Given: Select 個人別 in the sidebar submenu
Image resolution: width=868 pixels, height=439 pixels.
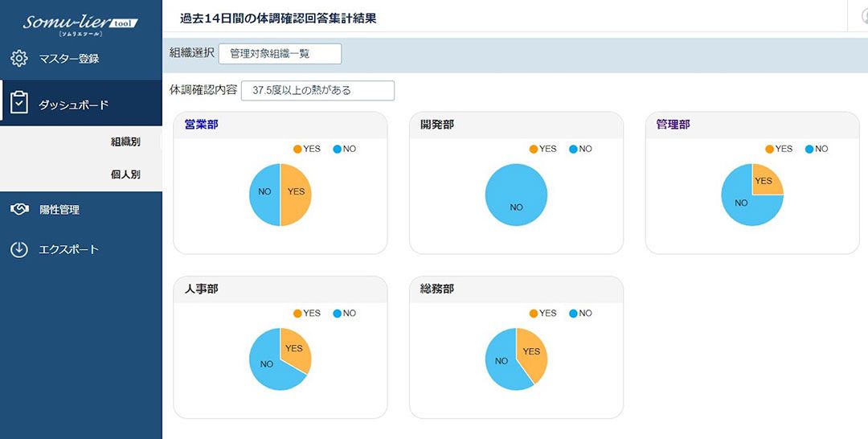Looking at the screenshot, I should (x=125, y=174).
